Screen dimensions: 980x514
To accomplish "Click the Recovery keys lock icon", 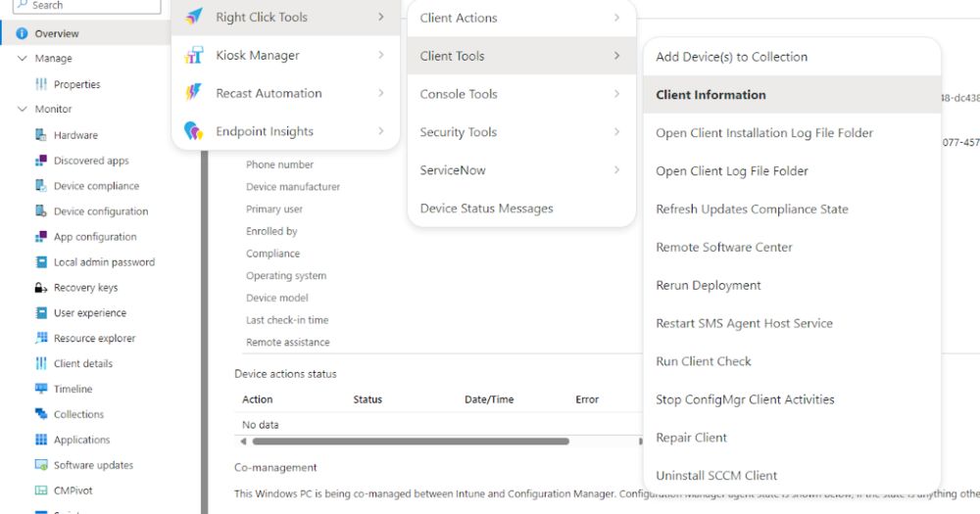I will 41,287.
